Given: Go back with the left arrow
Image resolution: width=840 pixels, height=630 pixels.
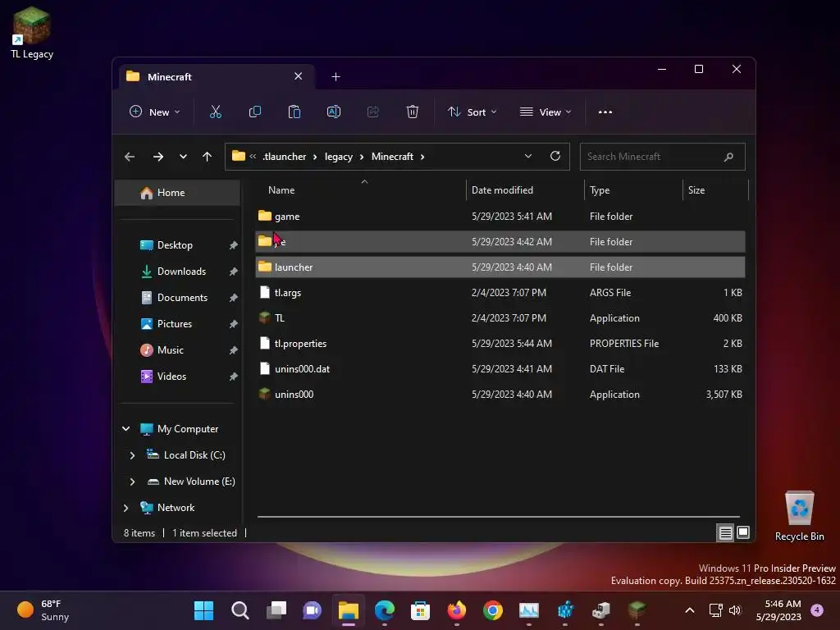Looking at the screenshot, I should (x=129, y=157).
